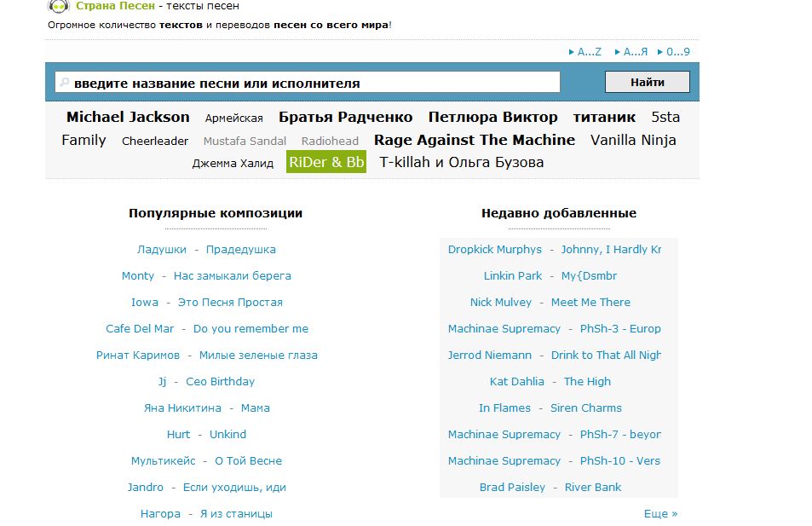812x526 pixels.
Task: Click the Страна Песен headphones logo icon
Action: [58, 6]
